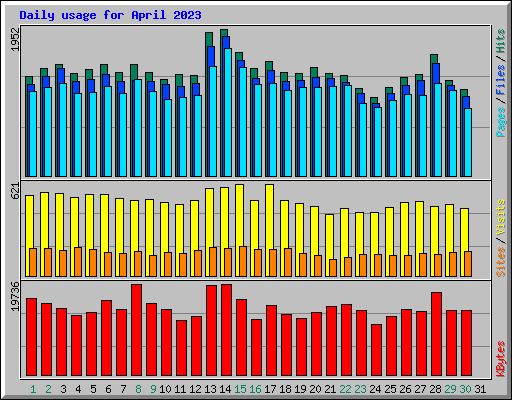512x400 pixels.
Task: Click the "Hits" legend label
Action: click(x=501, y=41)
